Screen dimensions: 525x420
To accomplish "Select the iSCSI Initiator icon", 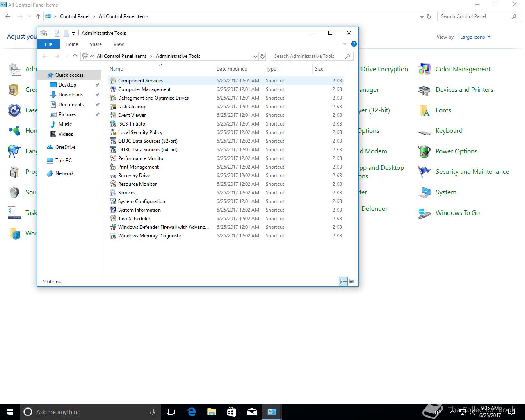I will pos(113,124).
